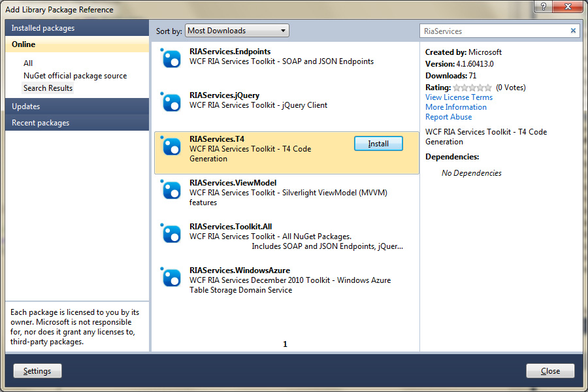The height and width of the screenshot is (392, 588).
Task: Click the Silverlight ViewModel (MVVM) description
Action: coord(288,197)
